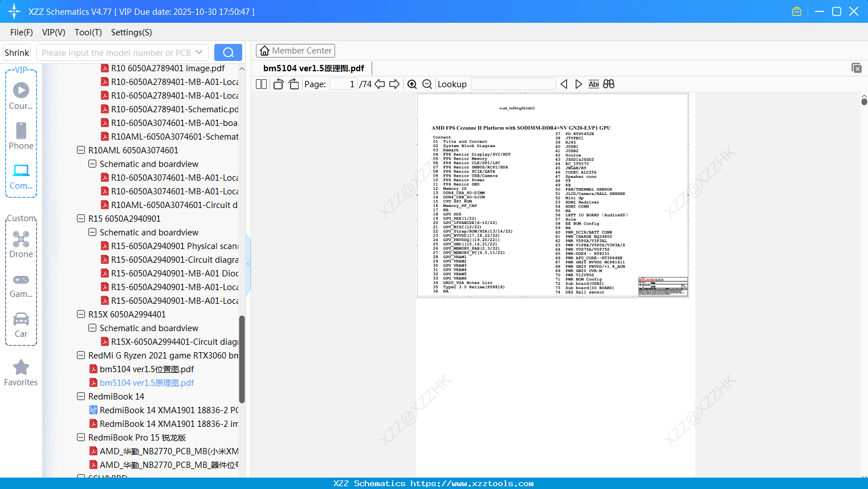Open the R10AML-6050A3074601-Schemat file
This screenshot has height=489, width=868.
(169, 137)
